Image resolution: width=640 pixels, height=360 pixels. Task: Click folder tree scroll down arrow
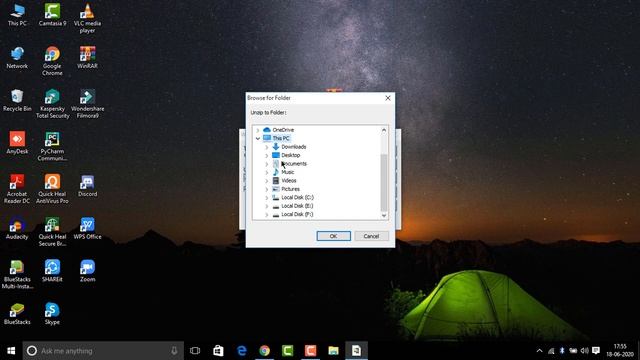(384, 216)
